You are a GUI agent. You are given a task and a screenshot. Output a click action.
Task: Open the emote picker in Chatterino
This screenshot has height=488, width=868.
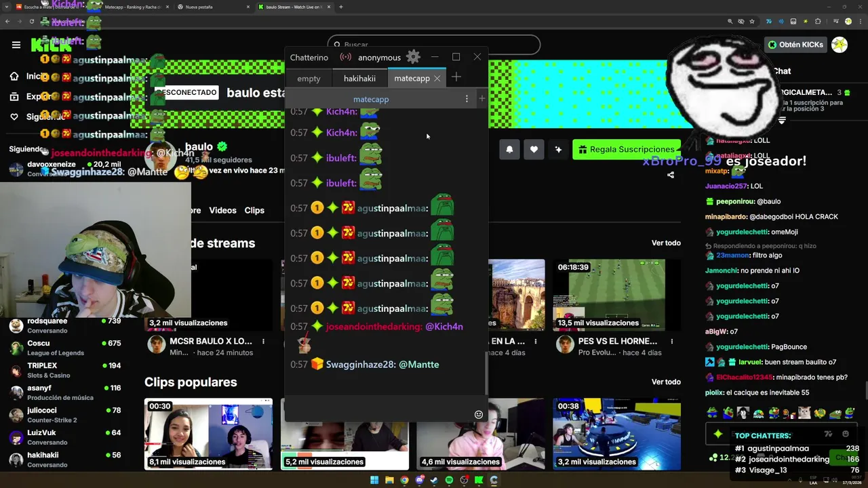pyautogui.click(x=479, y=415)
